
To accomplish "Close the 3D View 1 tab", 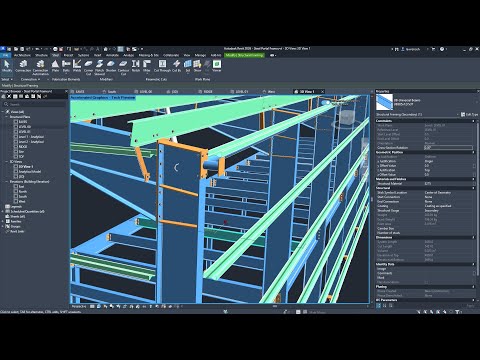I will [322, 91].
